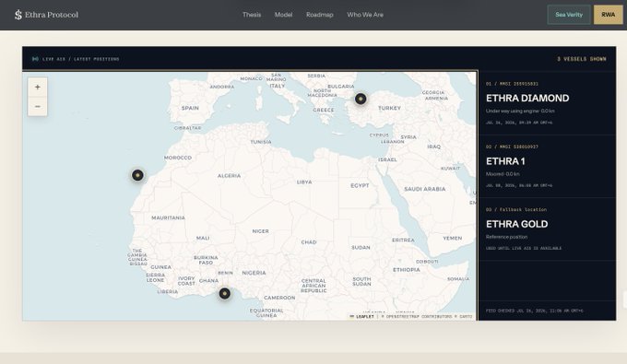Click the ALGERIA label on the map

229,176
